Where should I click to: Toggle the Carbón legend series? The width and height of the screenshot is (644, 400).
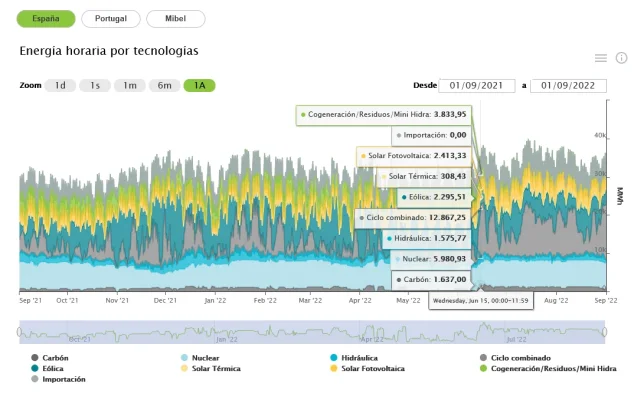pyautogui.click(x=50, y=358)
